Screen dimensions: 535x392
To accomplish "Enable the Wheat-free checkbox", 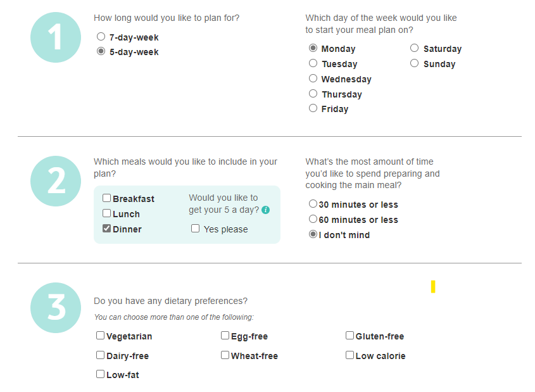I will click(225, 355).
